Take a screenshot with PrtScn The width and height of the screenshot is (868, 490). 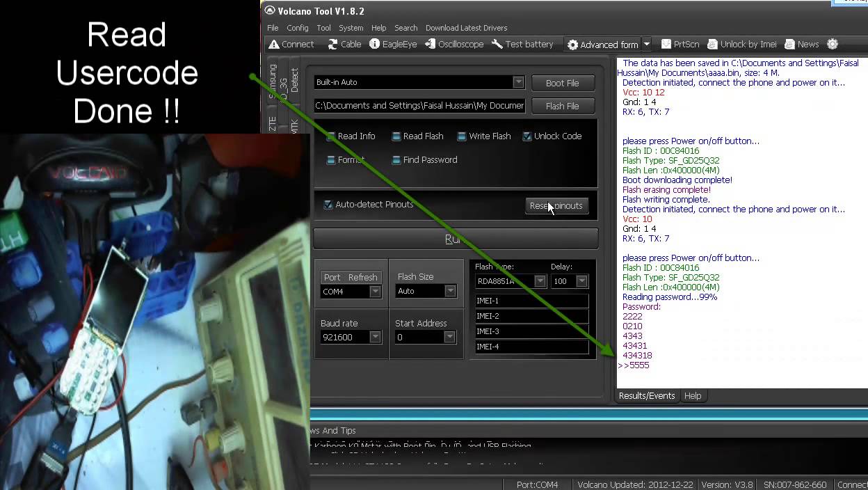(680, 44)
